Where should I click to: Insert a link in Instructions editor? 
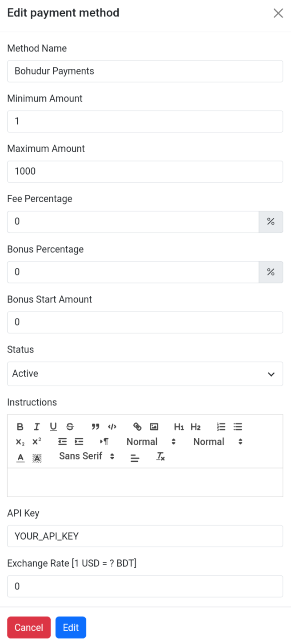click(137, 427)
